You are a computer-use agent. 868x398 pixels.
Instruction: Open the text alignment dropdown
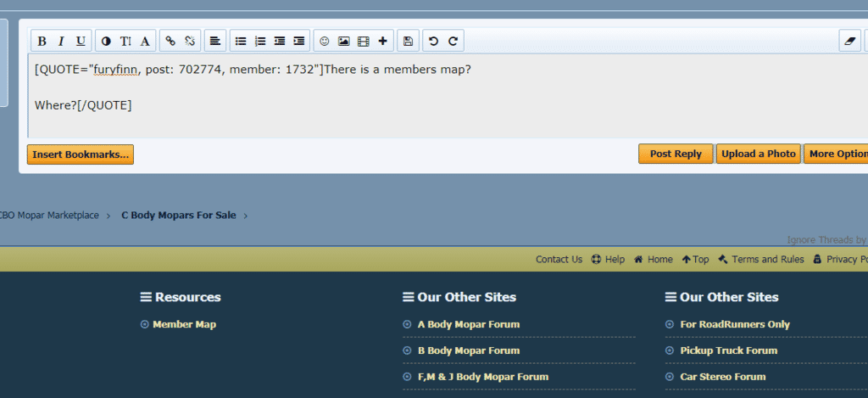tap(215, 41)
